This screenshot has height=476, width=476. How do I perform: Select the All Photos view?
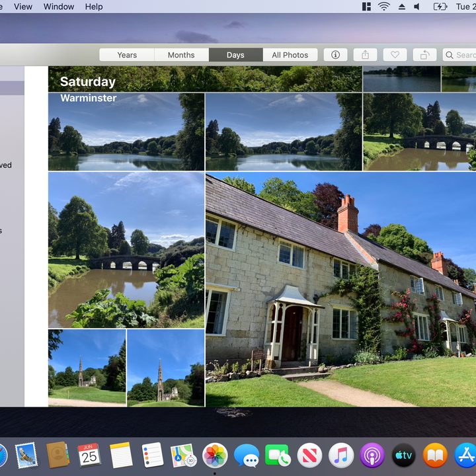[290, 55]
